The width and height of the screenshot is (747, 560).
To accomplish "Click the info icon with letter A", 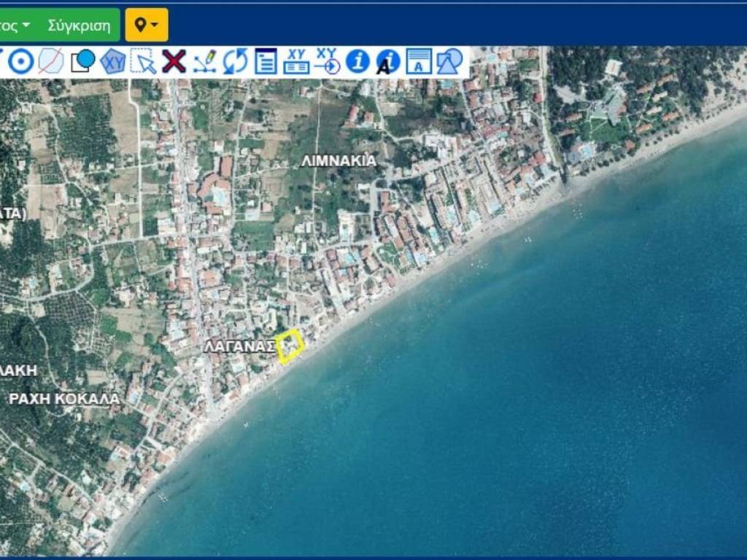I will tap(388, 62).
